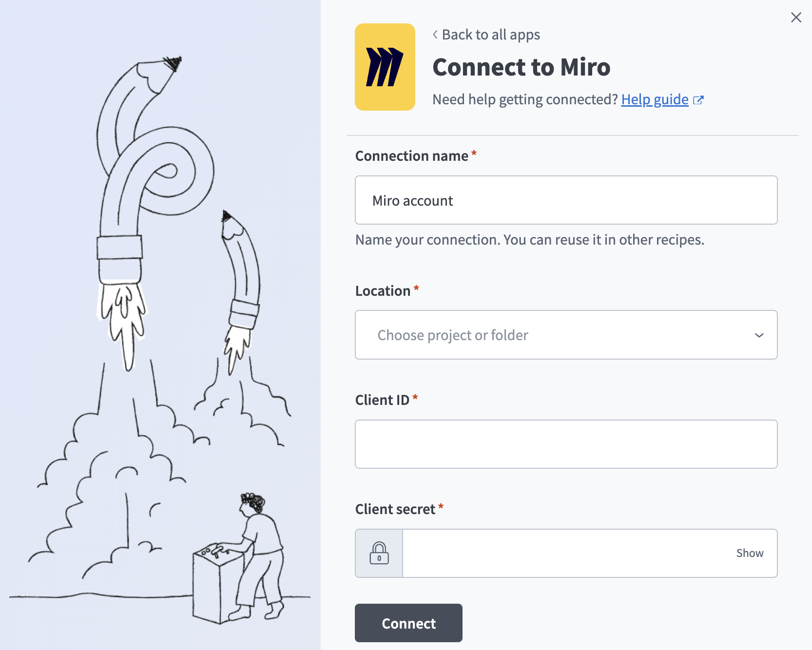The width and height of the screenshot is (812, 650).
Task: Focus the Client ID input field
Action: coord(566,444)
